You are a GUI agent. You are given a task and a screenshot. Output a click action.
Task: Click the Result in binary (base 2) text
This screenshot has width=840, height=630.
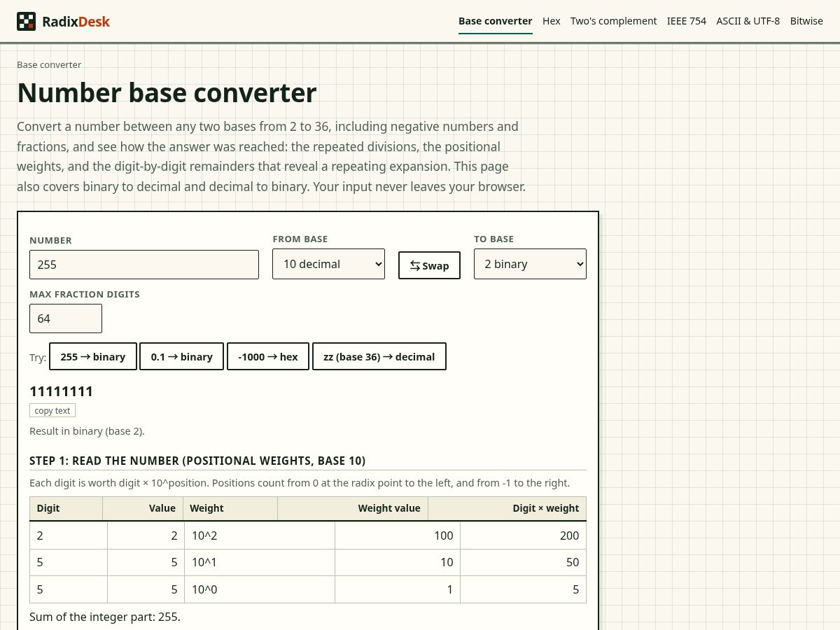tap(87, 431)
